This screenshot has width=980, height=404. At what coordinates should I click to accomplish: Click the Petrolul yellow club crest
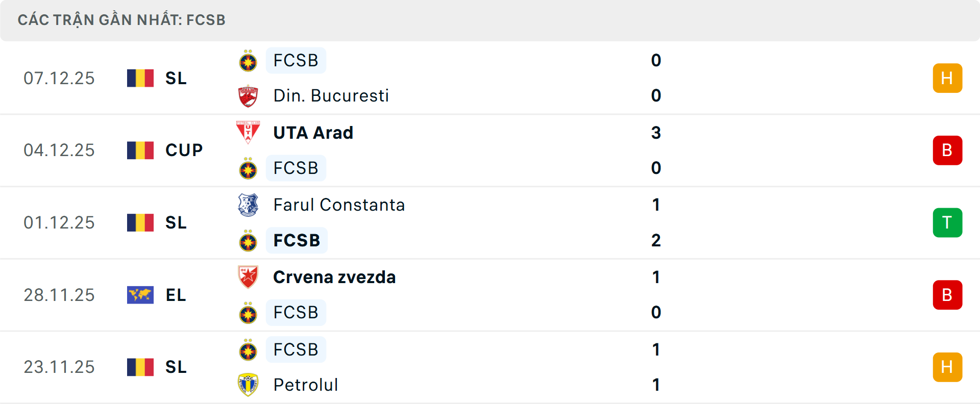pyautogui.click(x=248, y=385)
